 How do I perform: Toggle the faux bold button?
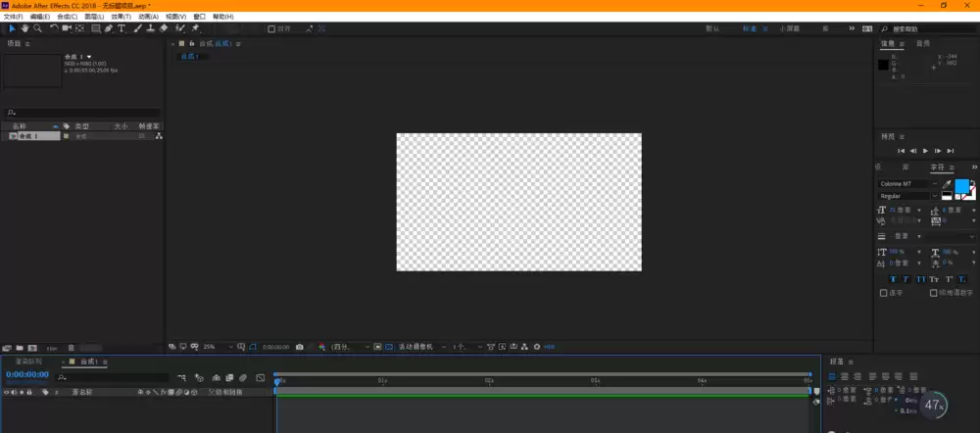(893, 279)
